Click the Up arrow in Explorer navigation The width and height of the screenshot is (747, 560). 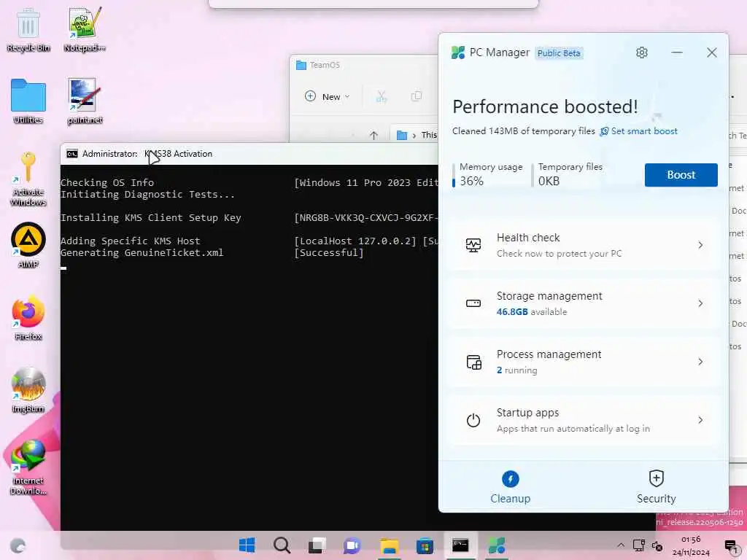[373, 136]
